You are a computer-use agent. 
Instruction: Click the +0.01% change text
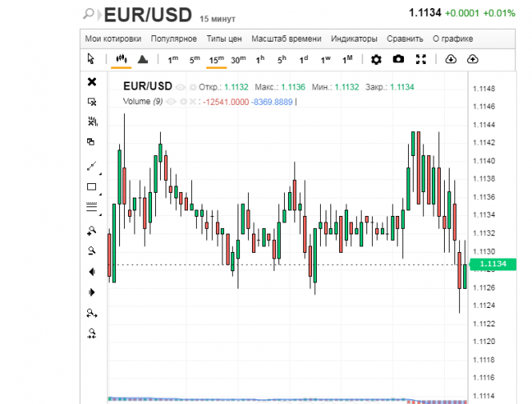(x=499, y=14)
